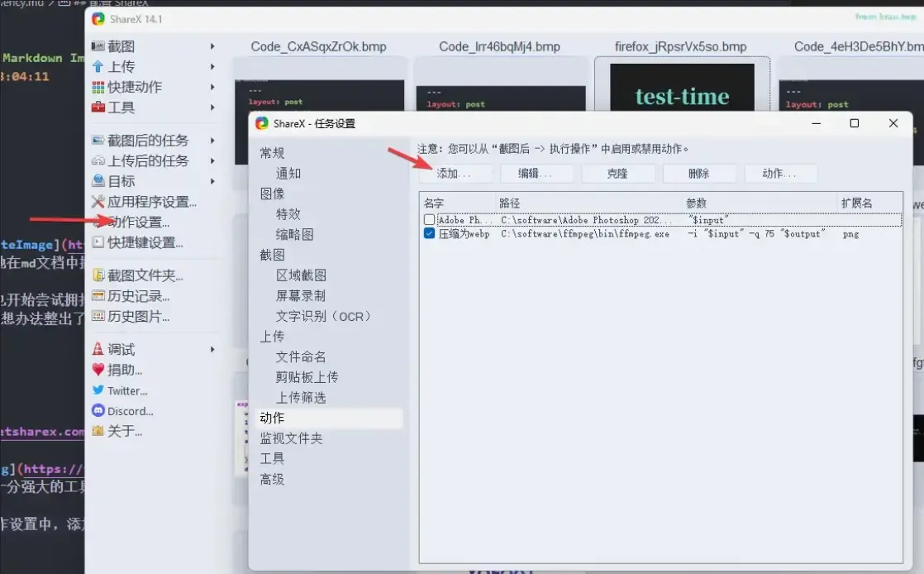
Task: Click the 捐助 heart icon
Action: 98,370
